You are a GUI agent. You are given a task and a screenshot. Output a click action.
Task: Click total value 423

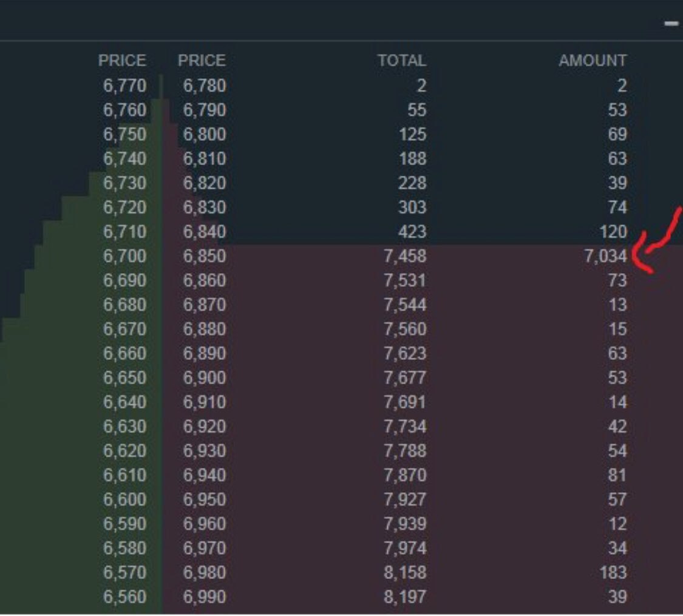click(x=412, y=232)
